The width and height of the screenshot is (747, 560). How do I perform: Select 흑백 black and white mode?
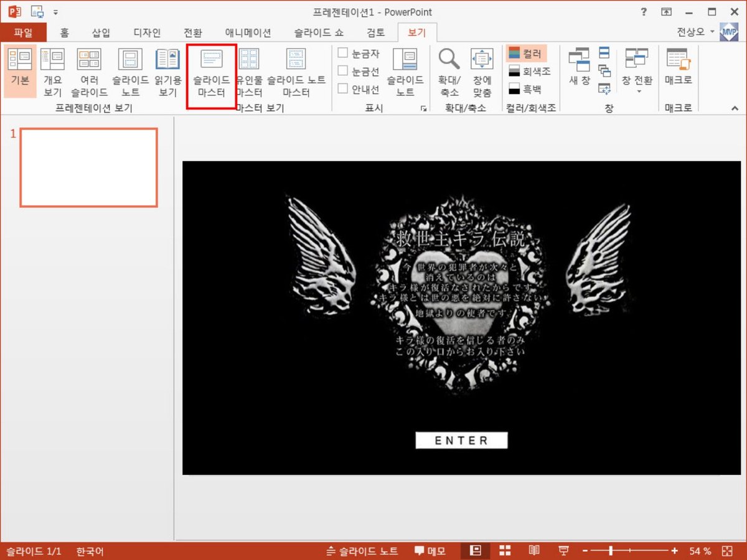coord(525,89)
